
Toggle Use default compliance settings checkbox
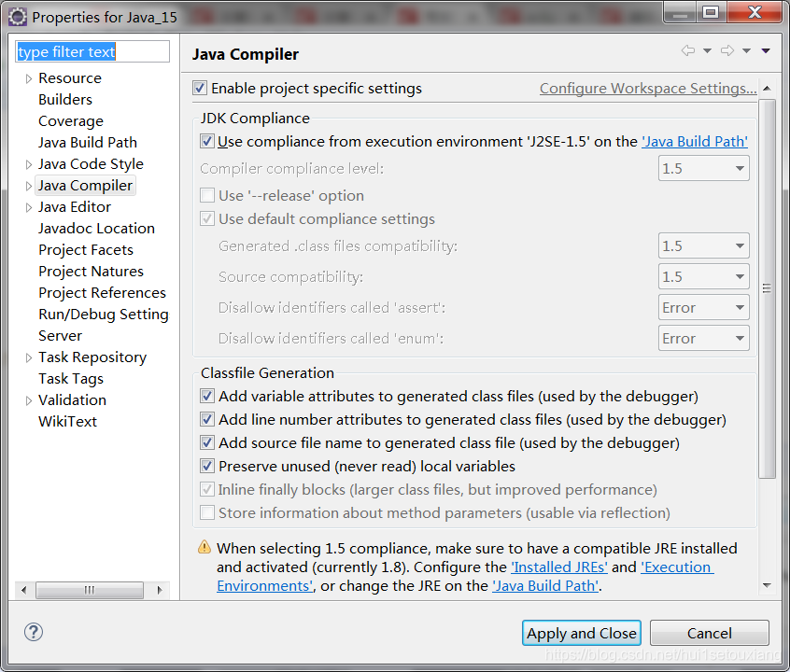[x=207, y=218]
